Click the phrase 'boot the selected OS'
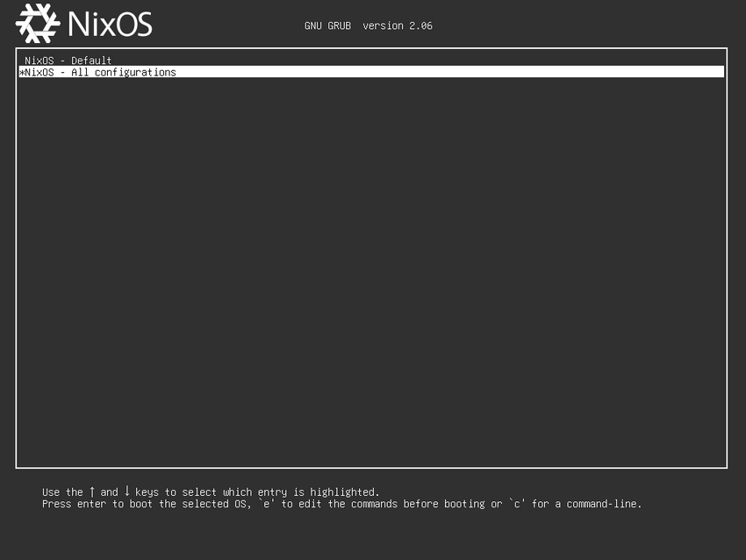 (x=188, y=505)
